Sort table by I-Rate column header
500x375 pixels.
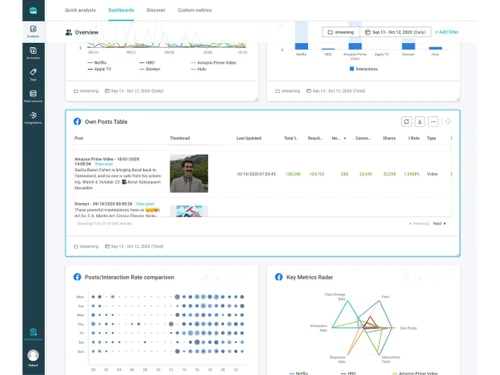[414, 138]
